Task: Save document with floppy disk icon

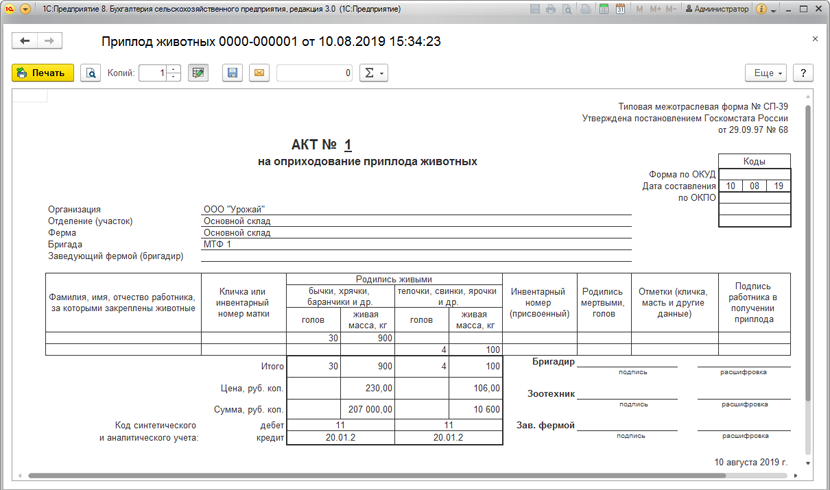Action: [x=232, y=73]
